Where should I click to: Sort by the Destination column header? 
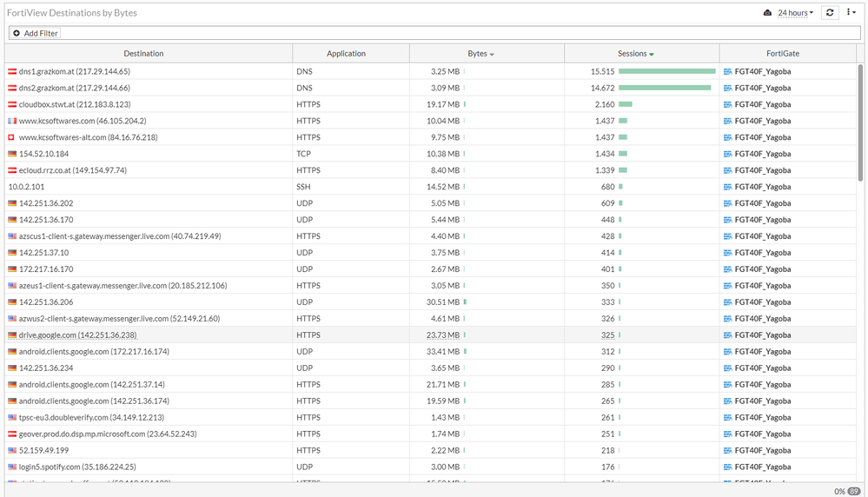143,54
